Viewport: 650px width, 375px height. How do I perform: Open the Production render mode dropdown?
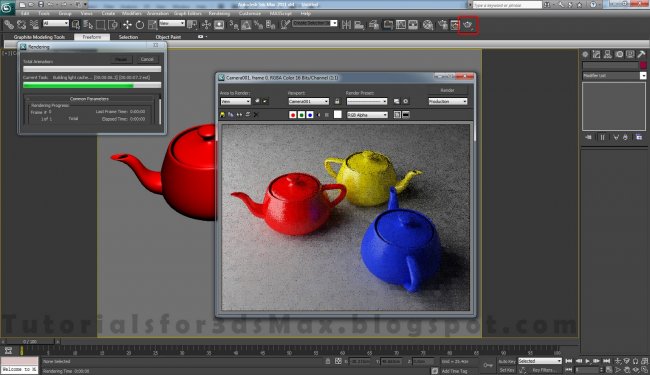coord(448,102)
